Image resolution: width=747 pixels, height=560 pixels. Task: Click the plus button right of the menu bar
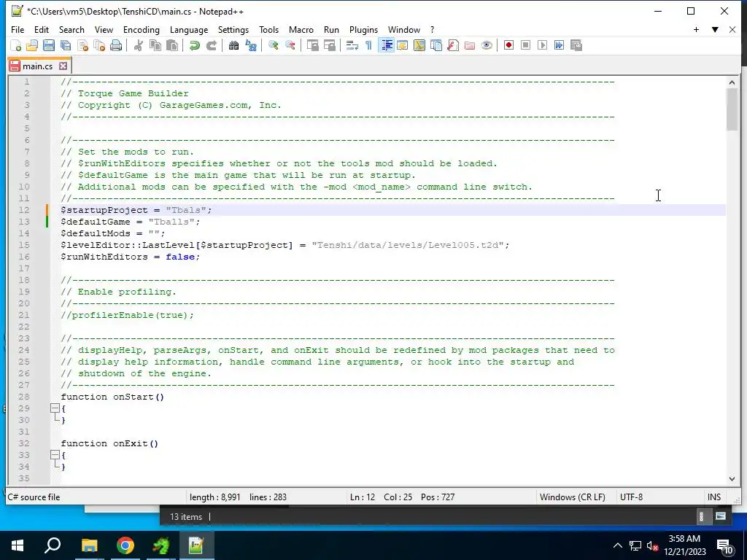click(x=696, y=29)
